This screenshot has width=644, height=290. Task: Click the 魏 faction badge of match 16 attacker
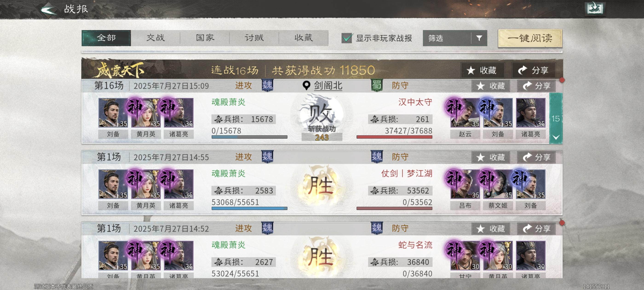tap(267, 85)
